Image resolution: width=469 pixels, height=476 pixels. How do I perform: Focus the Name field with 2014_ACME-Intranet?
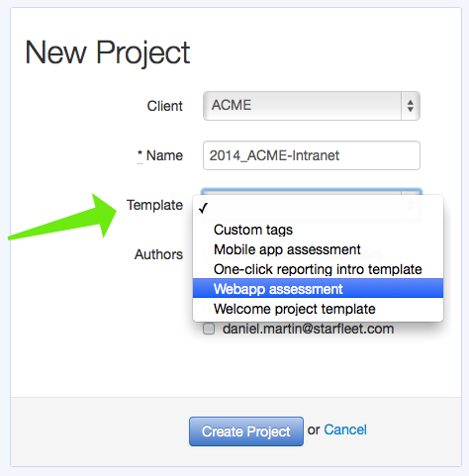312,155
